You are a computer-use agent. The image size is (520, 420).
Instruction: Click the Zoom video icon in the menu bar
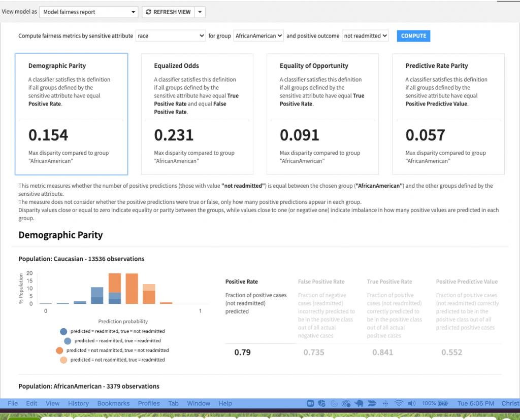pos(311,403)
